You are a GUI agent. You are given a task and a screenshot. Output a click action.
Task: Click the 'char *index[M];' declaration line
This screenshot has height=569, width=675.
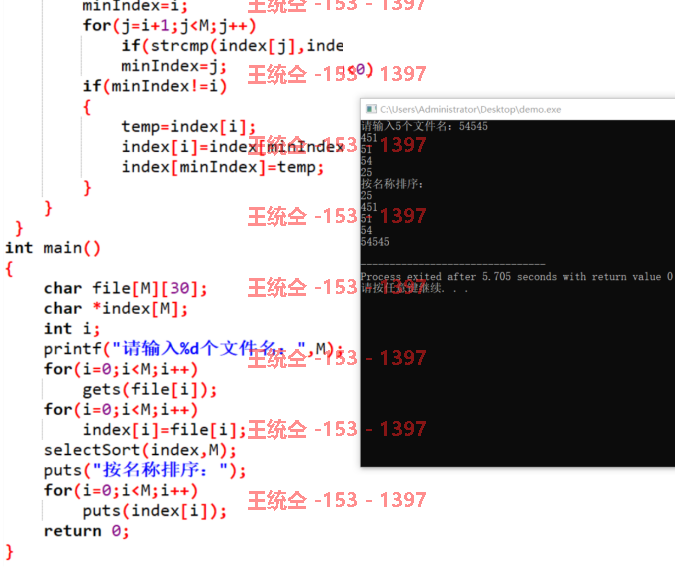coord(116,309)
